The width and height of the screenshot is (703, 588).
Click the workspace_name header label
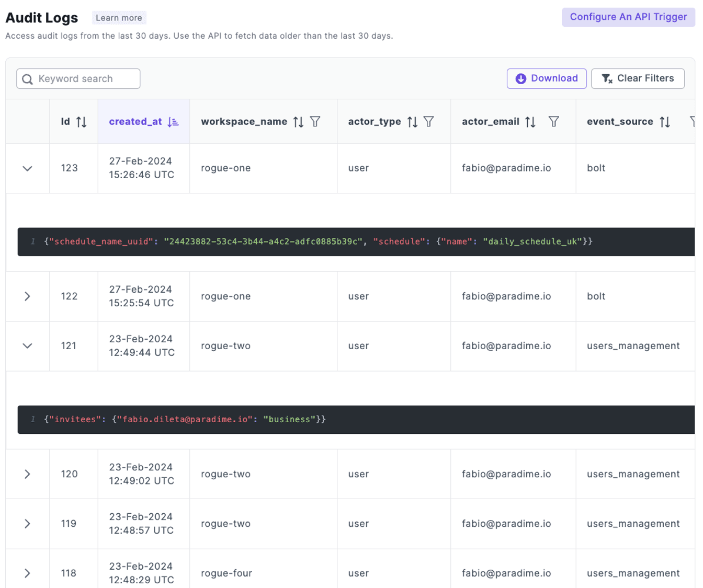point(244,122)
